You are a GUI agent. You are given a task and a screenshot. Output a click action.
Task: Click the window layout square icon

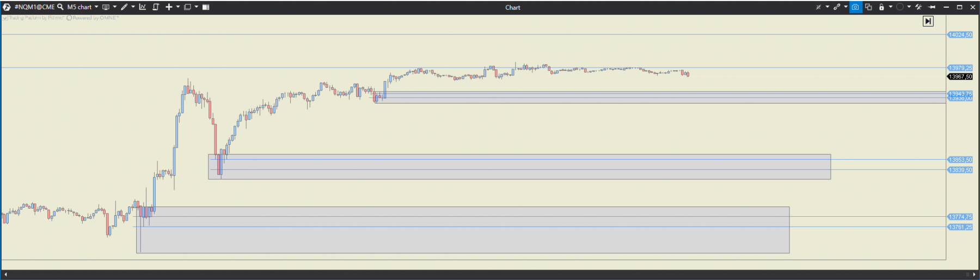[187, 7]
